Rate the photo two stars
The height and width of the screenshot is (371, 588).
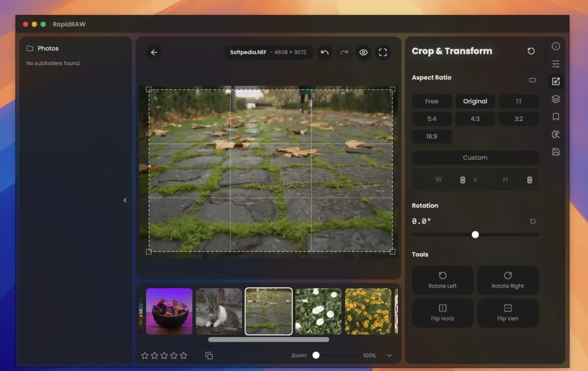coord(154,355)
